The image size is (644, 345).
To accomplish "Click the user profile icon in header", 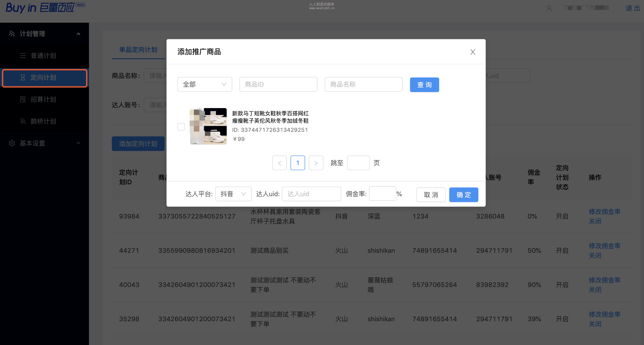I will (549, 8).
